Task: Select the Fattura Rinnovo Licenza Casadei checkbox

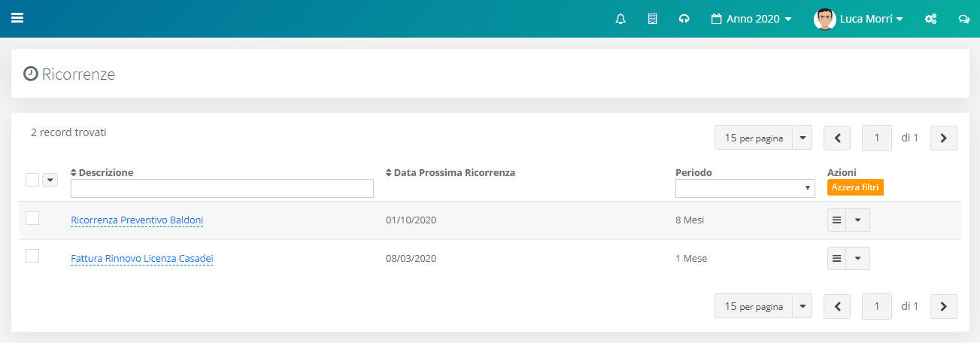Action: [x=32, y=256]
